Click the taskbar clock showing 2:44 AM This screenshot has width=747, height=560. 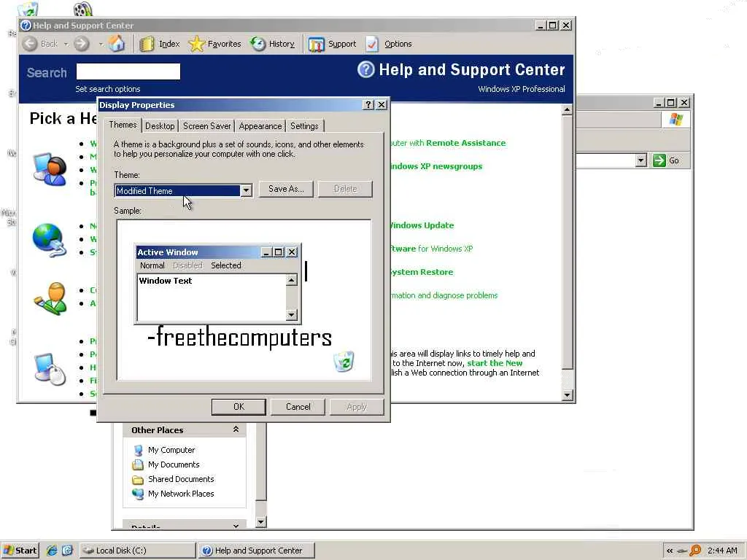tap(722, 551)
